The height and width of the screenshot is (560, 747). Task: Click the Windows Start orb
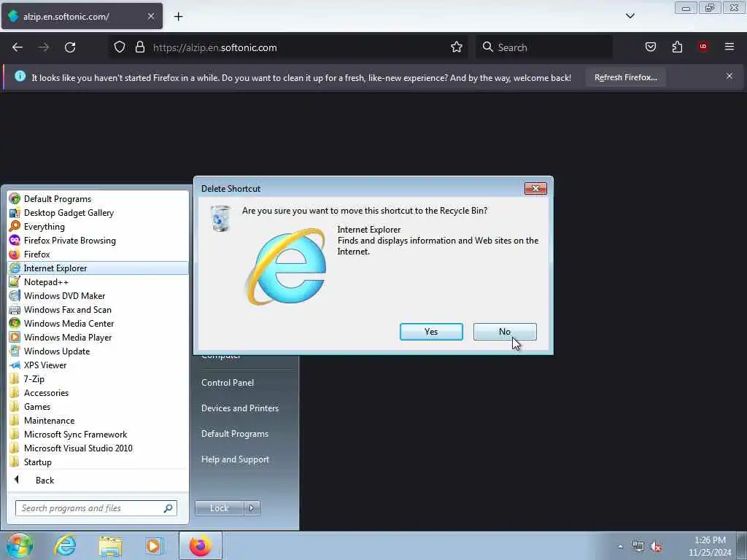[20, 545]
